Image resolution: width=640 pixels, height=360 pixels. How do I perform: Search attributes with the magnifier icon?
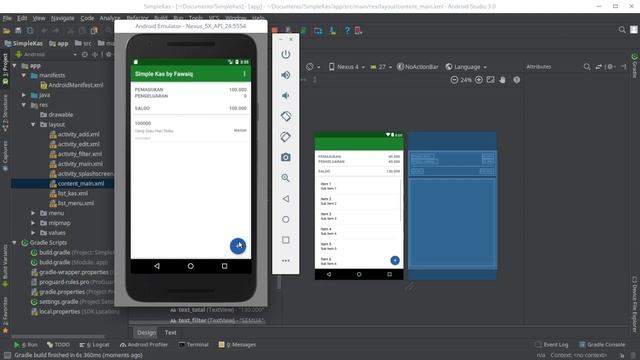pyautogui.click(x=587, y=67)
